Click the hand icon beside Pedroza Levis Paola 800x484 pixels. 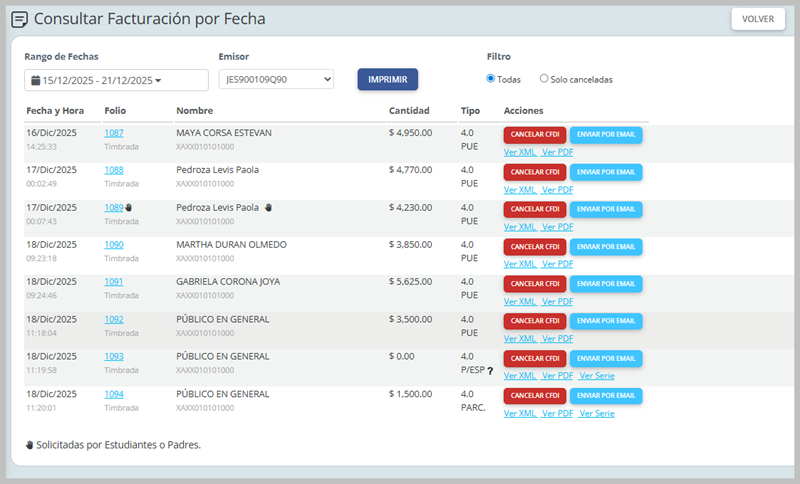click(268, 208)
